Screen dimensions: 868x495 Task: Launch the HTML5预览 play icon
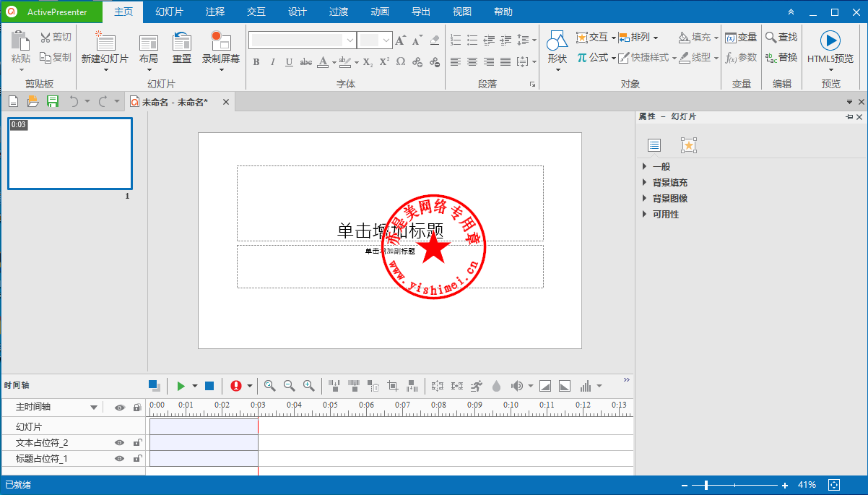830,40
